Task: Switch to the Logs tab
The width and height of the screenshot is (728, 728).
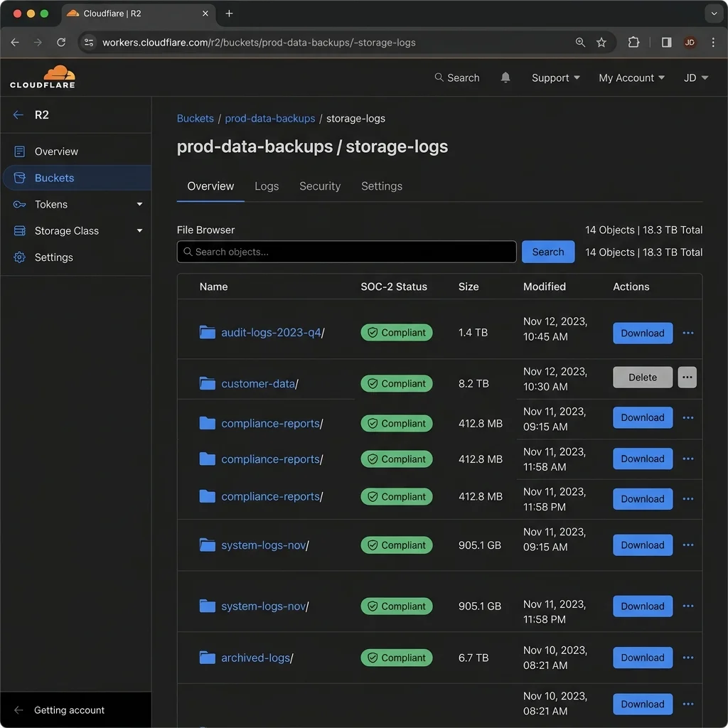Action: (x=267, y=186)
